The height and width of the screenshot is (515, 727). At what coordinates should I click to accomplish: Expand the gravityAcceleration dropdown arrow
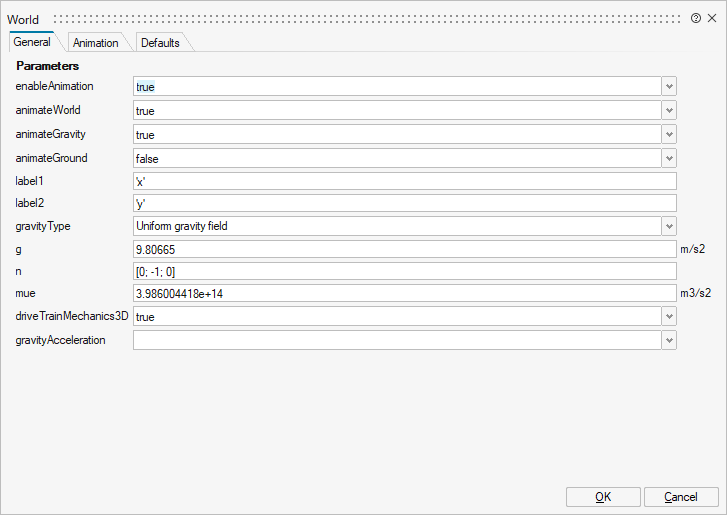(669, 340)
